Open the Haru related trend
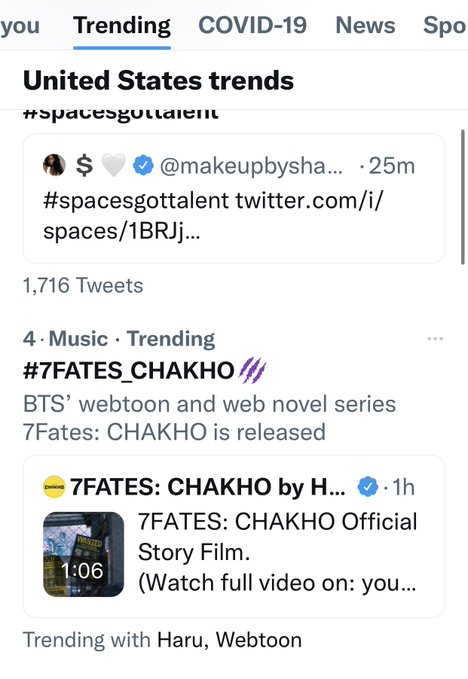This screenshot has width=468, height=679. click(x=180, y=640)
